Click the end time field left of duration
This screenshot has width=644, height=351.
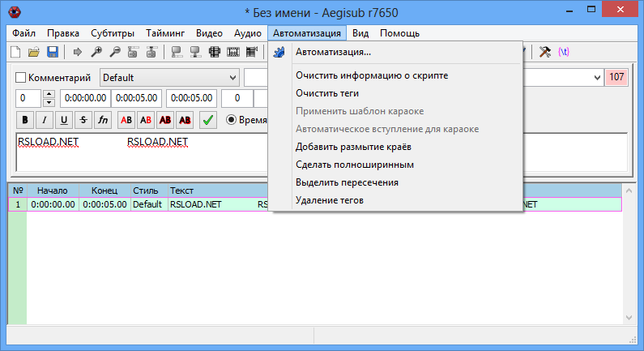click(136, 98)
